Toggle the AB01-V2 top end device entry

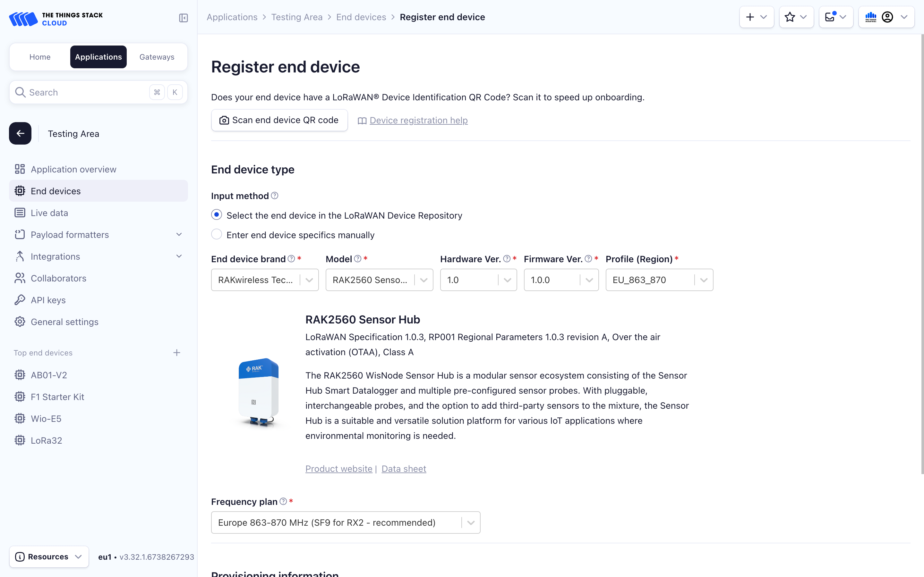(x=48, y=375)
